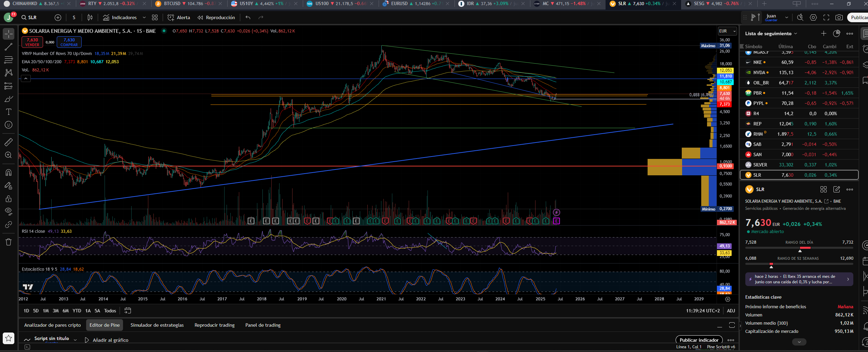Toggle stay in drawing mode

pyautogui.click(x=9, y=186)
